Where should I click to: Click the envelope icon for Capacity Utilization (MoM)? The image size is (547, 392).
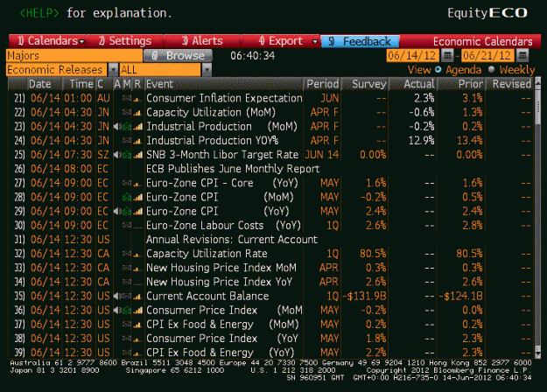point(127,112)
